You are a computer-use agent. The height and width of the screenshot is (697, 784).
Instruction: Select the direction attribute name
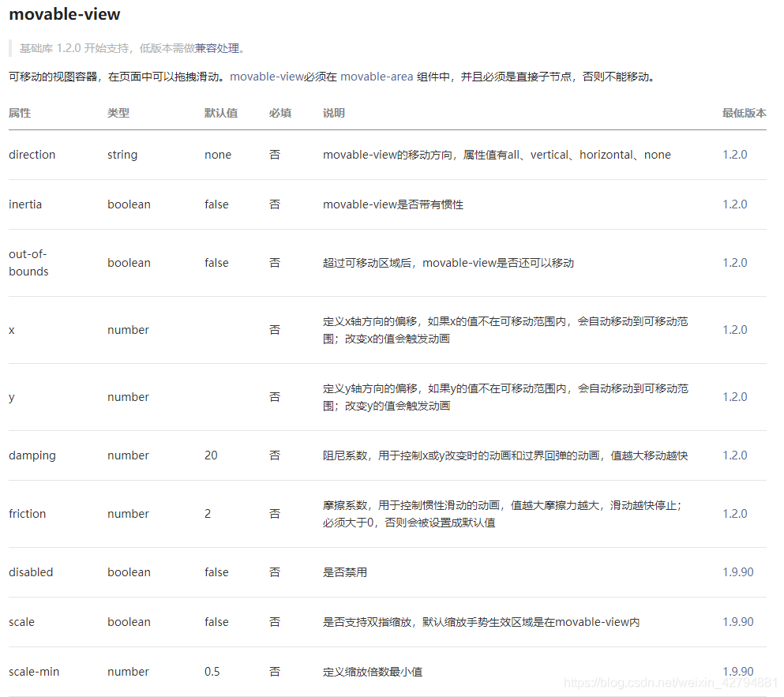click(x=32, y=154)
